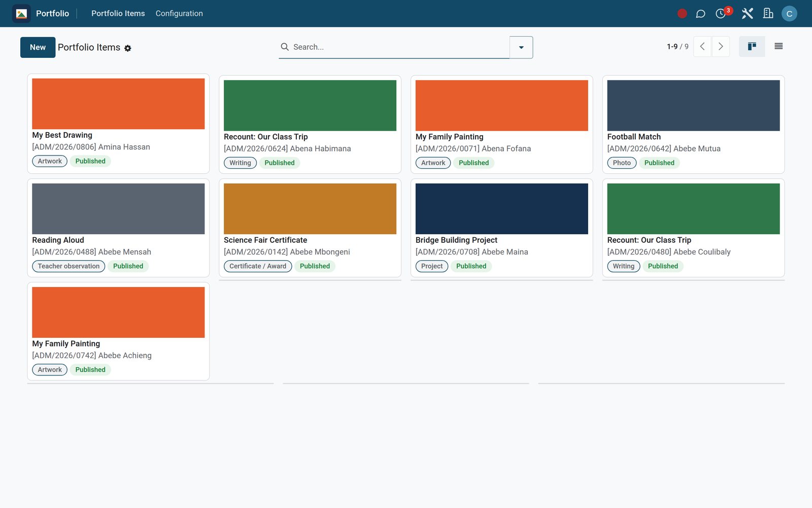812x508 pixels.
Task: Go to previous page arrow
Action: [x=702, y=47]
